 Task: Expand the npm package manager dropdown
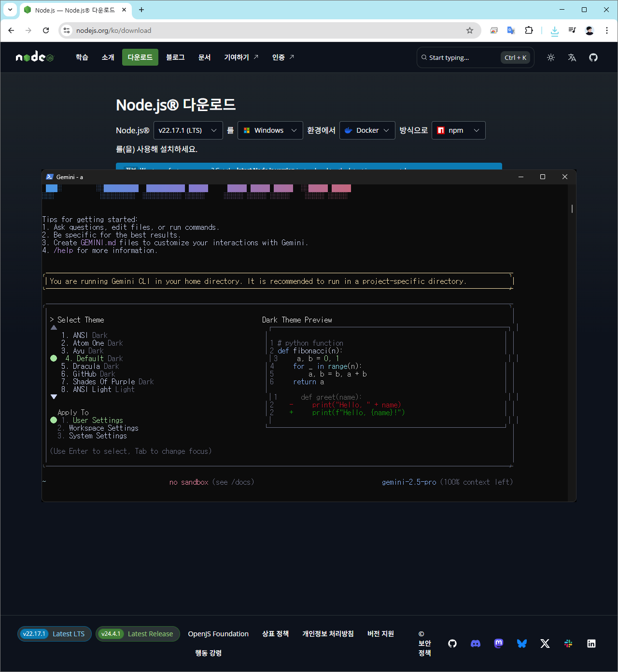[458, 130]
